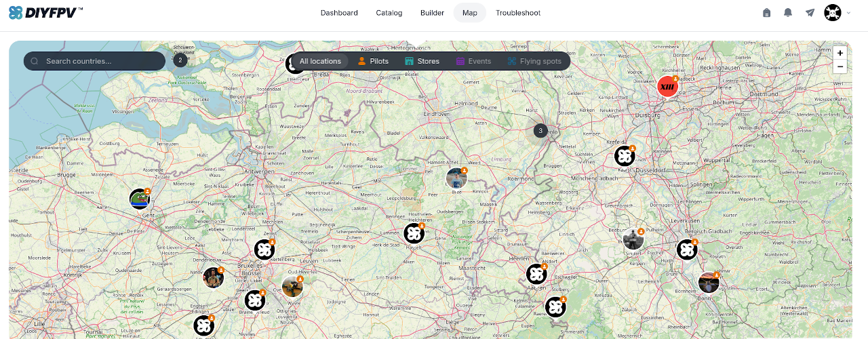Toggle the Pilots filter
Screen dimensions: 868x339
click(x=373, y=61)
